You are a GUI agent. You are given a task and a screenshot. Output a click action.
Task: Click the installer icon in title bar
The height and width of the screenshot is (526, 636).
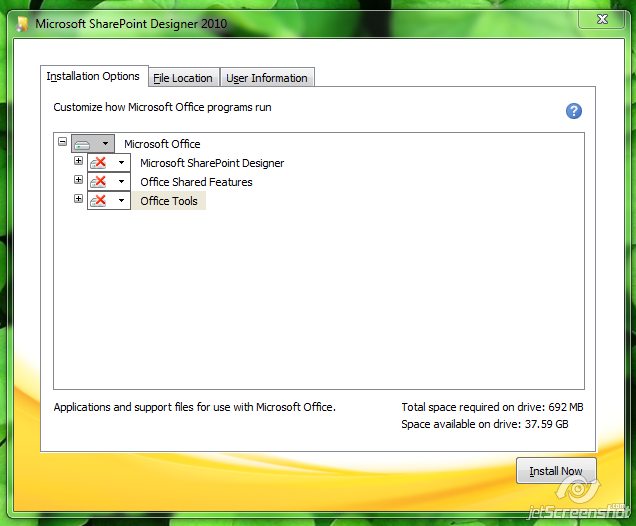pyautogui.click(x=22, y=24)
